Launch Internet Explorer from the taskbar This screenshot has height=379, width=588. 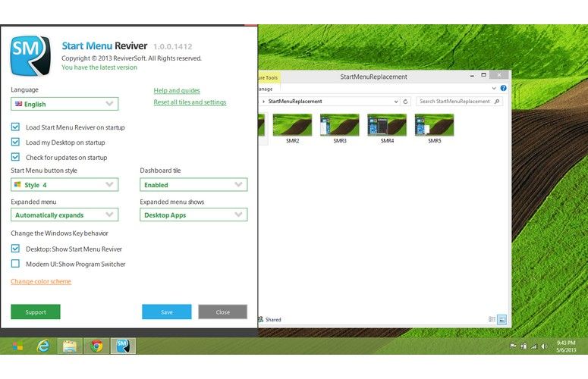[x=43, y=346]
